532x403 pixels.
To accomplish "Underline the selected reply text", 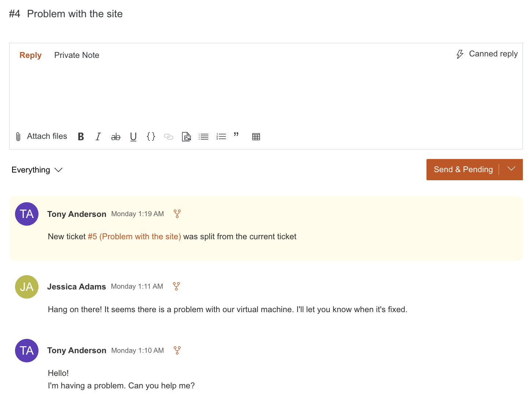I will 133,137.
